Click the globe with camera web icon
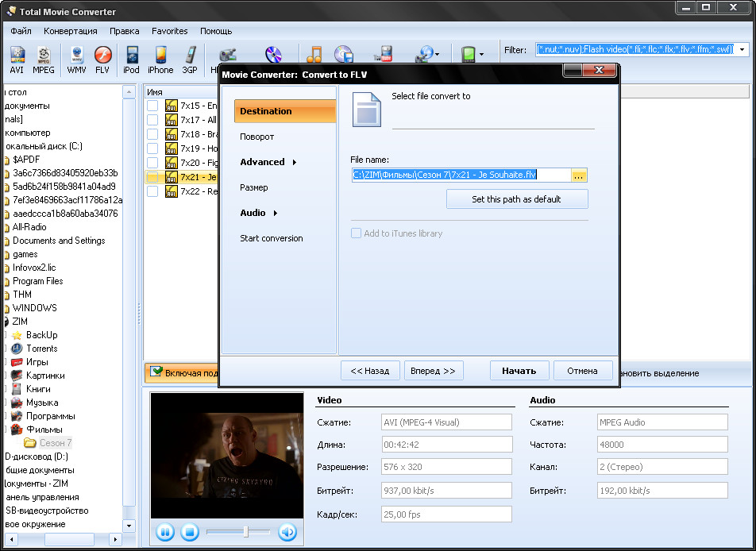Viewport: 756px width, 551px height. pos(424,55)
